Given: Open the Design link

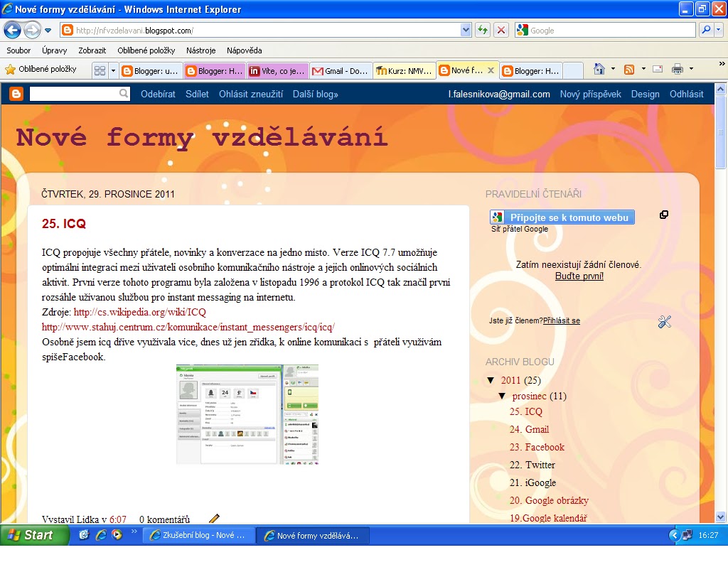Looking at the screenshot, I should 645,95.
